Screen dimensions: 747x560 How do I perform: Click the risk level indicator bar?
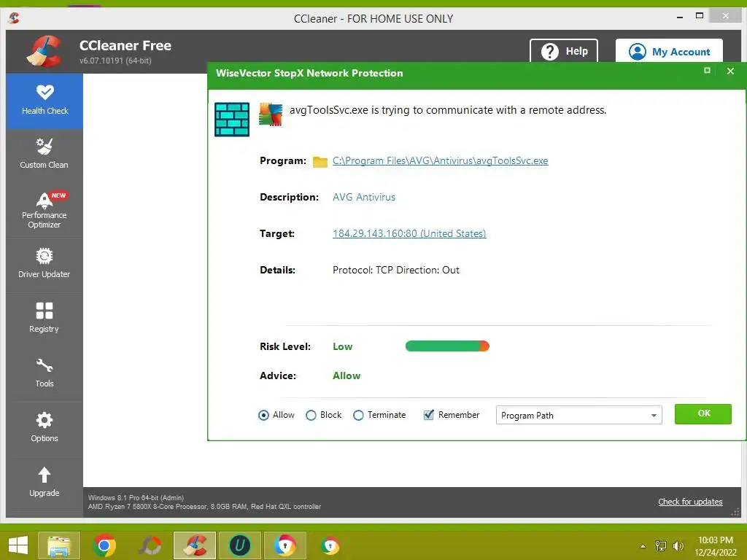coord(447,346)
